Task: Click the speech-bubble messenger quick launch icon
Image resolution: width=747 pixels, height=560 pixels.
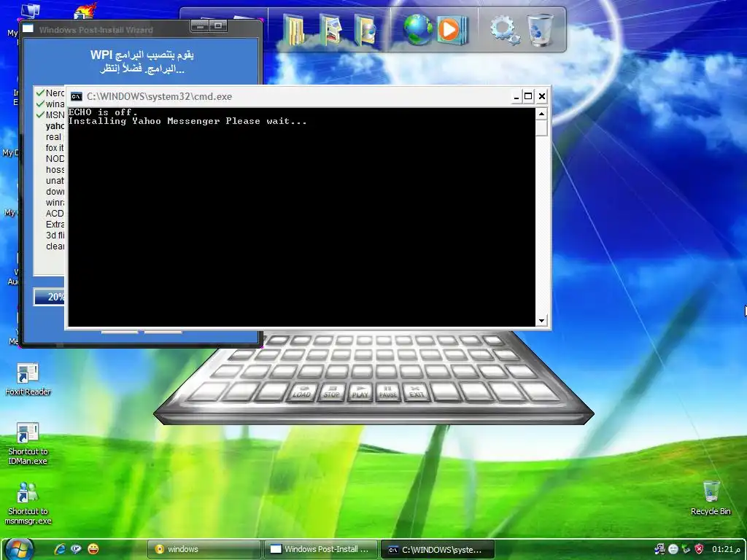Action: point(76,549)
